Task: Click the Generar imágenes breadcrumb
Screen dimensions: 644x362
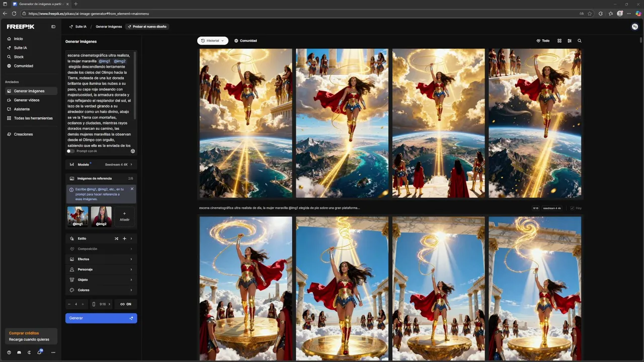Action: pyautogui.click(x=109, y=27)
